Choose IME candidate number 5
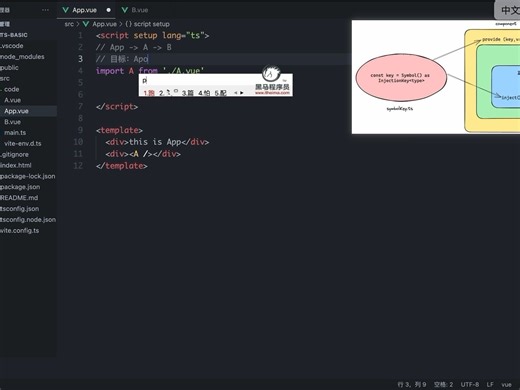This screenshot has width=520, height=390. (x=221, y=93)
